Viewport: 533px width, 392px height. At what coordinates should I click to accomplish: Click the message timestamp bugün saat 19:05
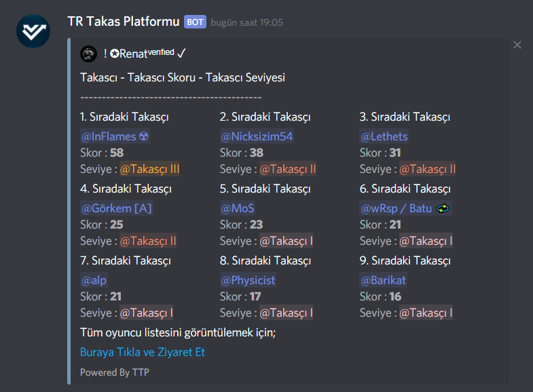coord(246,22)
